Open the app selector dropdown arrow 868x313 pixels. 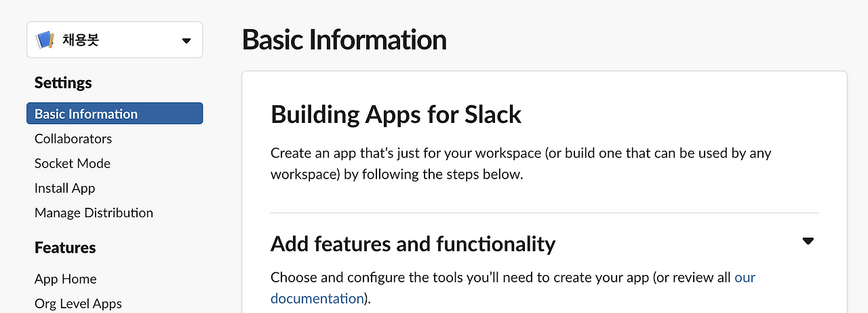point(186,41)
